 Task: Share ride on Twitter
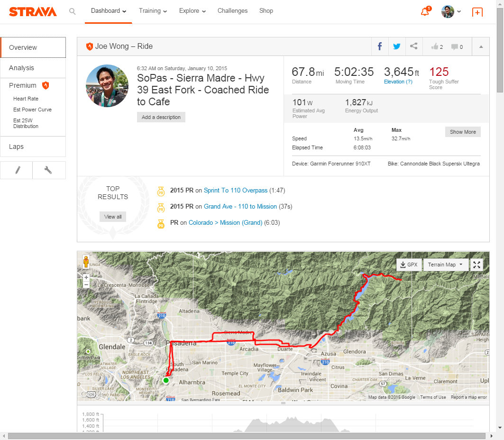click(397, 46)
